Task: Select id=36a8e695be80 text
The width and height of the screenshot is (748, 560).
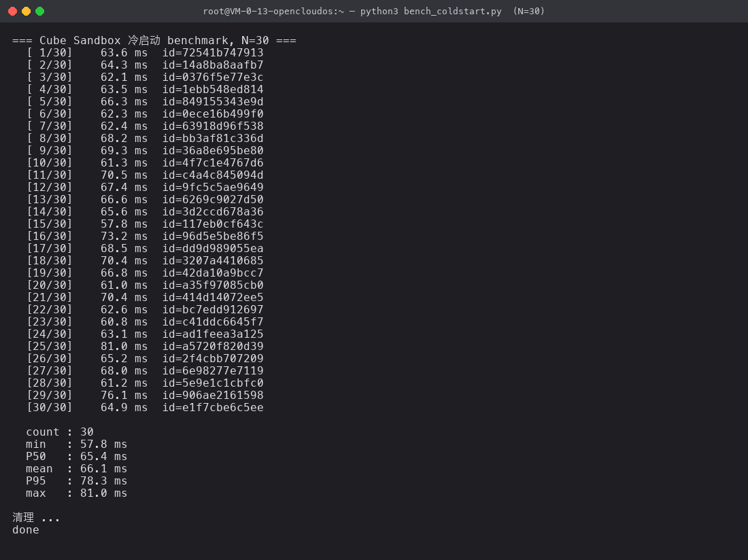Action: coord(213,151)
